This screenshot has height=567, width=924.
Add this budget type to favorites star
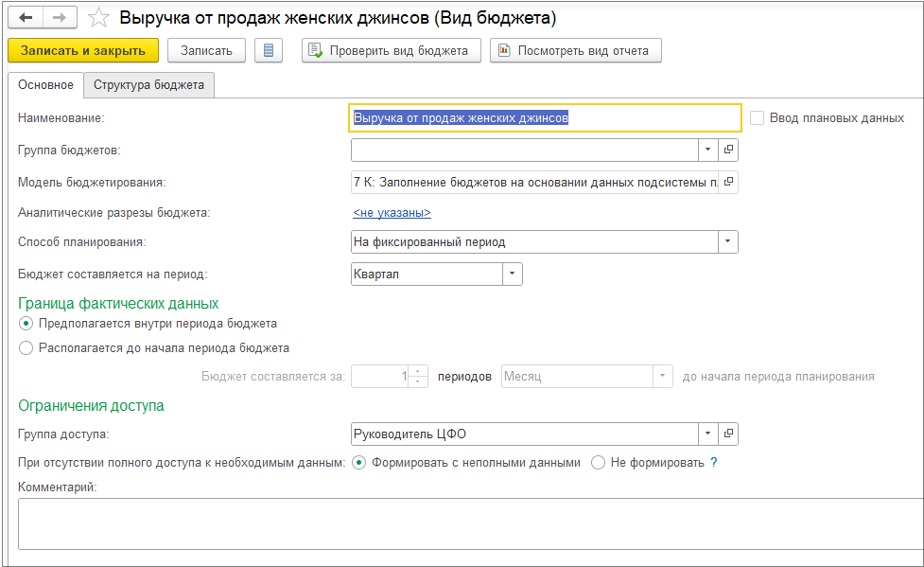98,18
